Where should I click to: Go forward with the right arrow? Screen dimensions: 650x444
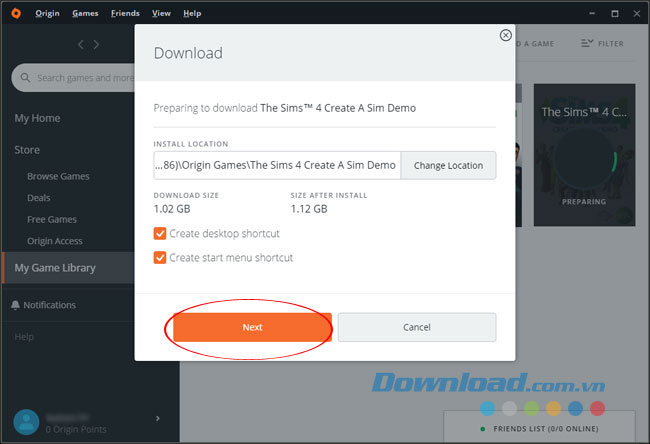point(96,44)
